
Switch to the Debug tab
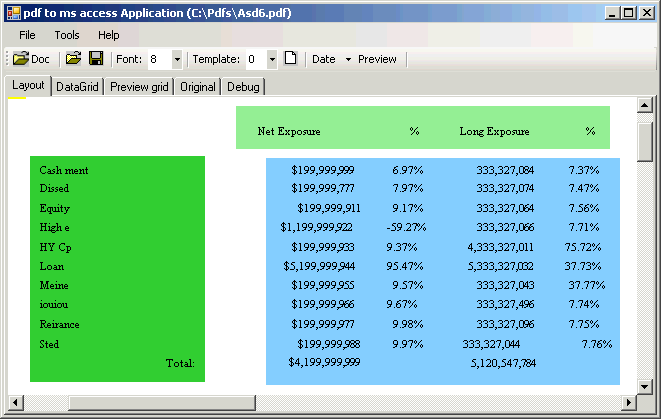click(x=243, y=87)
